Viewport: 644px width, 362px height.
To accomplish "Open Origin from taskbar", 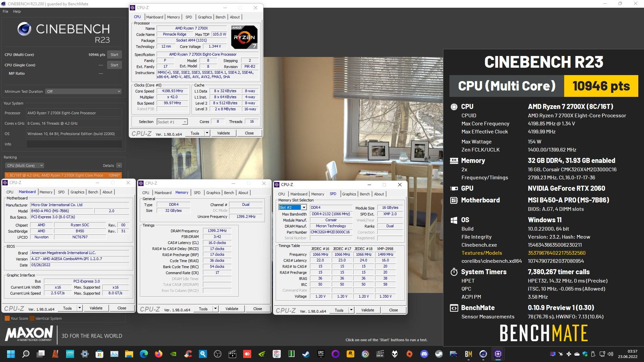I will pyautogui.click(x=410, y=354).
